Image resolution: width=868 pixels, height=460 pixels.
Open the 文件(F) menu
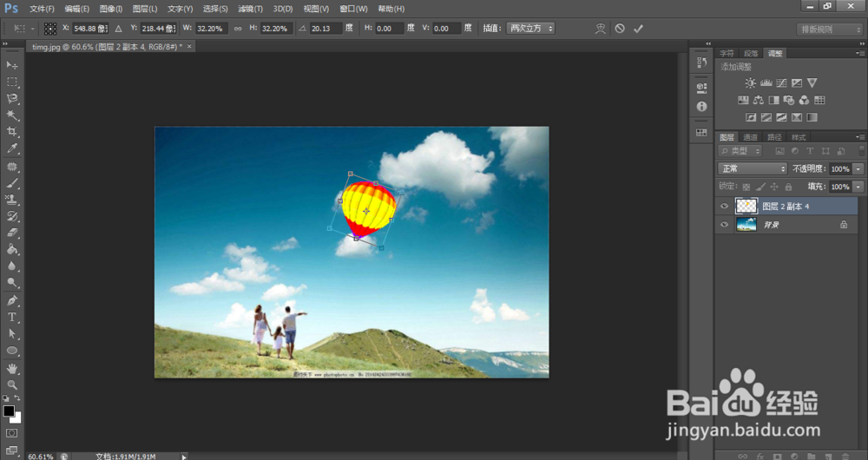tap(42, 9)
